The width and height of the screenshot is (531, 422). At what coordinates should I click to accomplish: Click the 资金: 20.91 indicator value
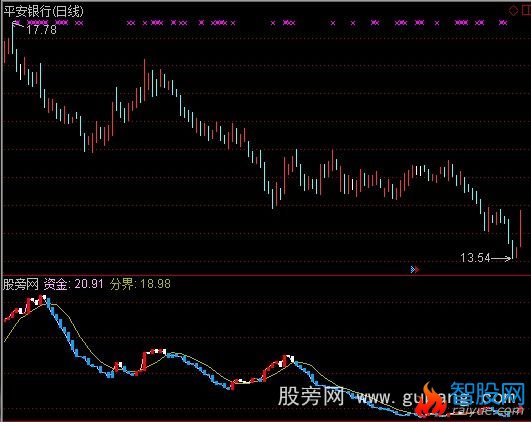point(73,284)
